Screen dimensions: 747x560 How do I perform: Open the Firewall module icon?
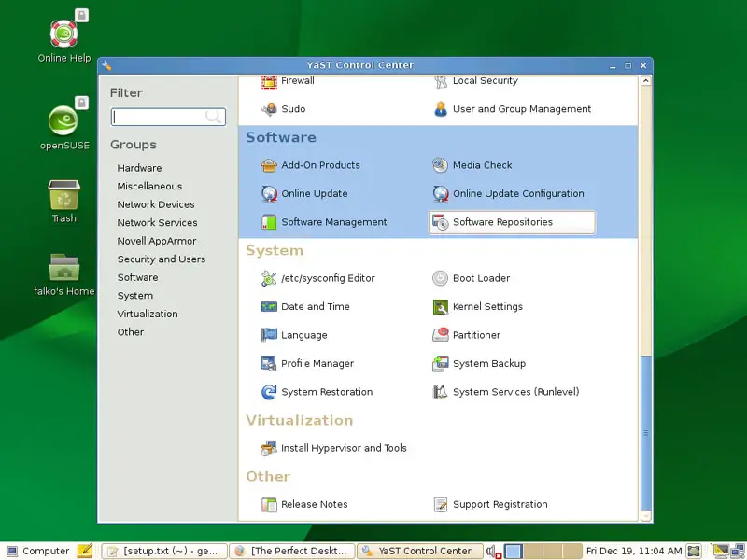click(269, 81)
